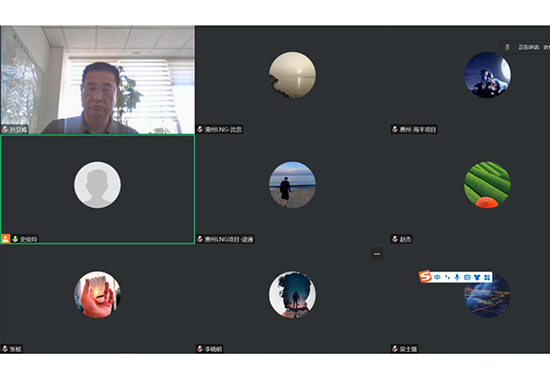Click muted mic icon on candle-hand avatar tile
The image size is (550, 380).
point(5,349)
